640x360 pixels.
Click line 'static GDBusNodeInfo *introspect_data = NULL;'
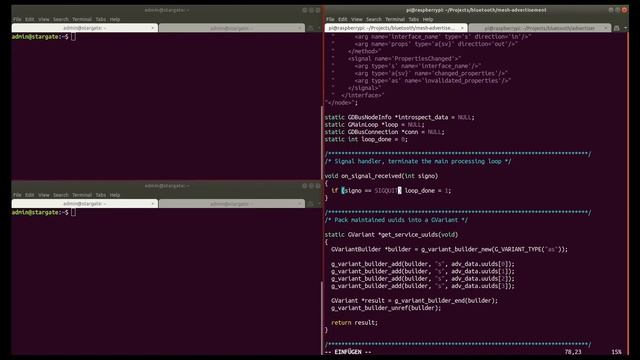pyautogui.click(x=399, y=118)
